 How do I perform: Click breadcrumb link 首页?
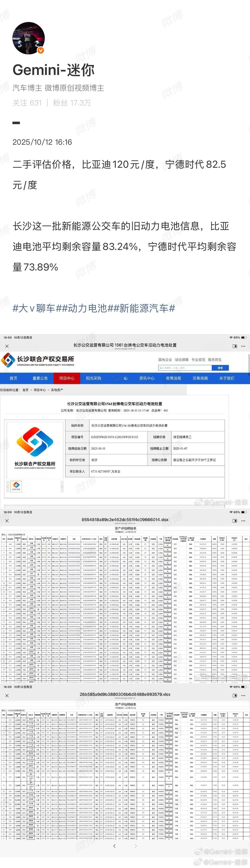(x=25, y=390)
